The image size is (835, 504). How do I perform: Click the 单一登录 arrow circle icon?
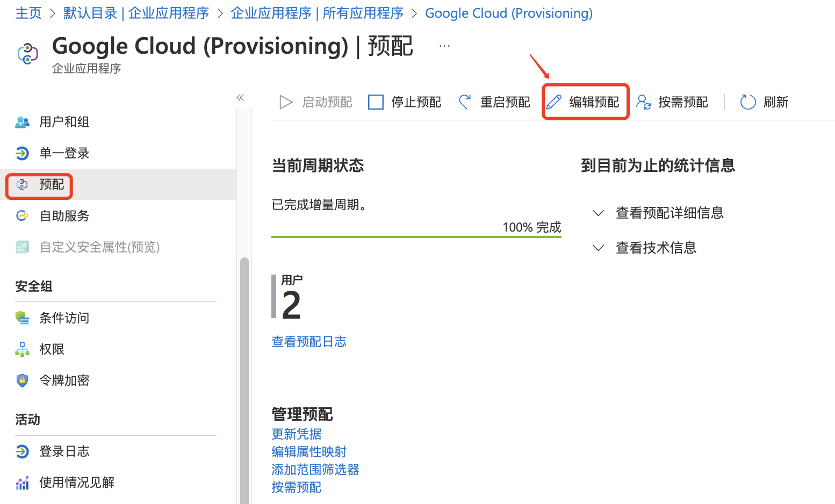coord(22,153)
